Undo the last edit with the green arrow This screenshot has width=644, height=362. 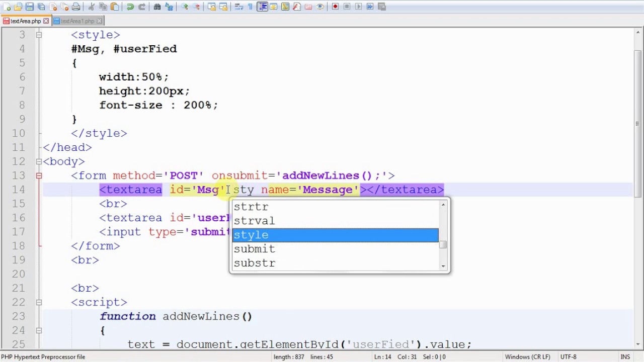coord(130,7)
